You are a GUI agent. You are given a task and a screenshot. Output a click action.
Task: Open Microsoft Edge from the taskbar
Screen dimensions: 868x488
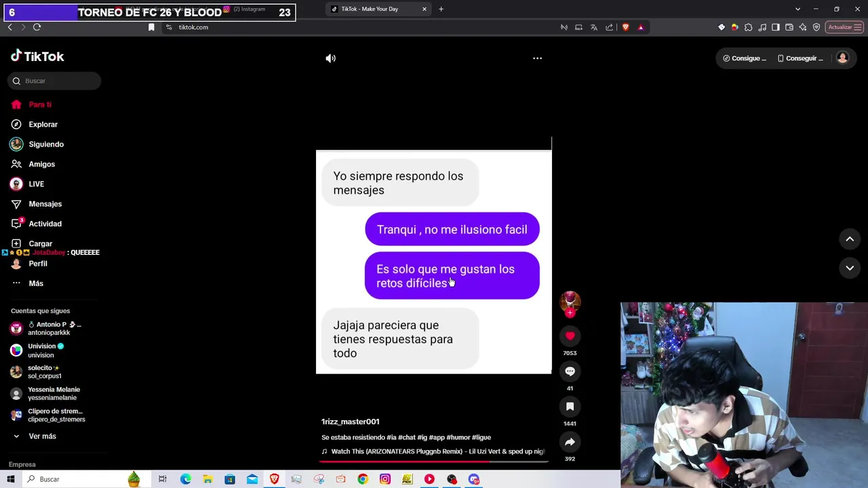coord(185,479)
